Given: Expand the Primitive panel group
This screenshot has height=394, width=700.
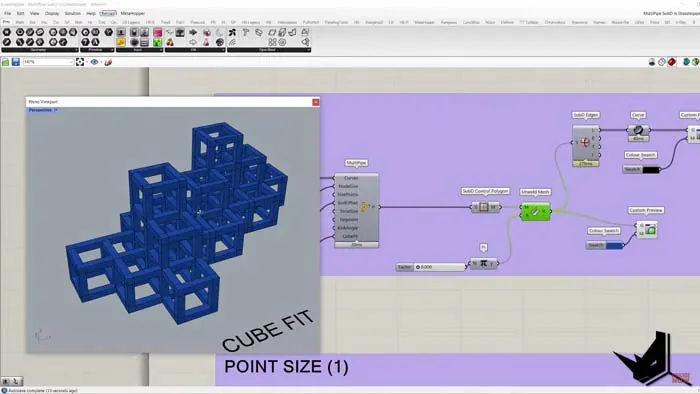Looking at the screenshot, I should click(96, 50).
